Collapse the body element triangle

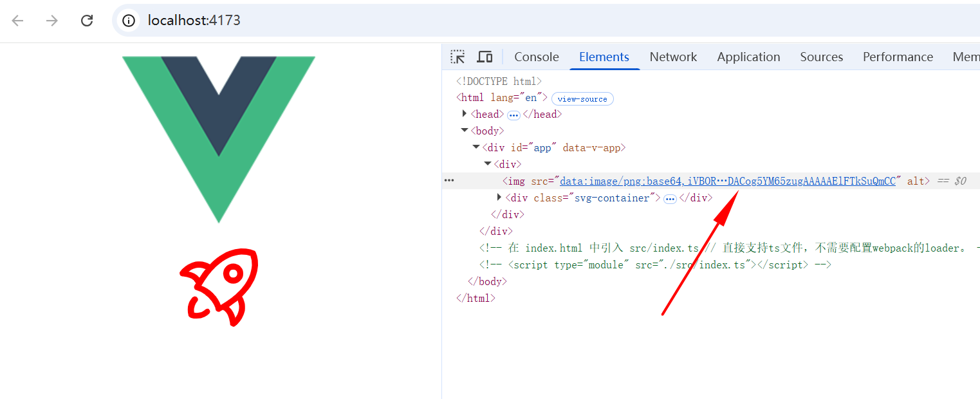click(x=465, y=131)
